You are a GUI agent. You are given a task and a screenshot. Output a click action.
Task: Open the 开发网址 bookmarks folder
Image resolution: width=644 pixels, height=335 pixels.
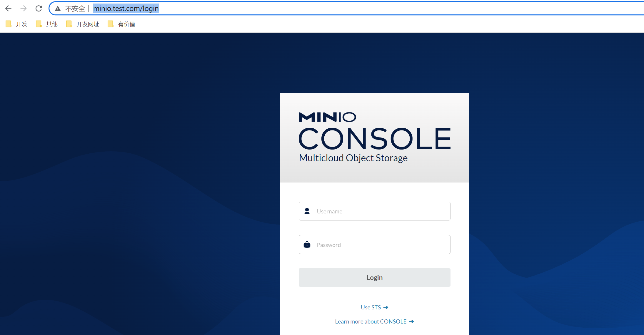(x=83, y=24)
